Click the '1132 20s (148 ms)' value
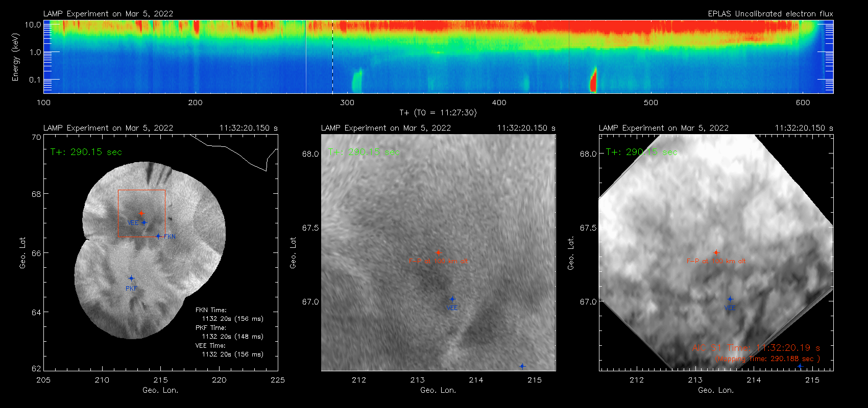868x408 pixels. point(233,337)
